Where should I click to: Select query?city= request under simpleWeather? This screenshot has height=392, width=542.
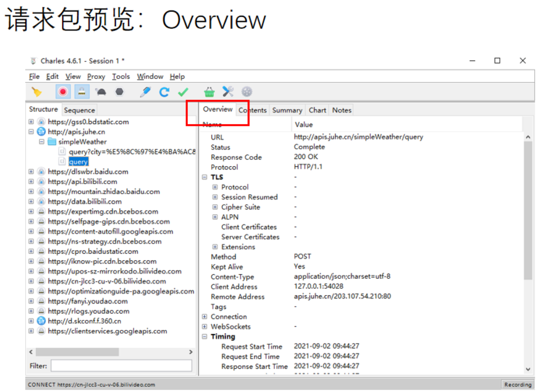132,152
